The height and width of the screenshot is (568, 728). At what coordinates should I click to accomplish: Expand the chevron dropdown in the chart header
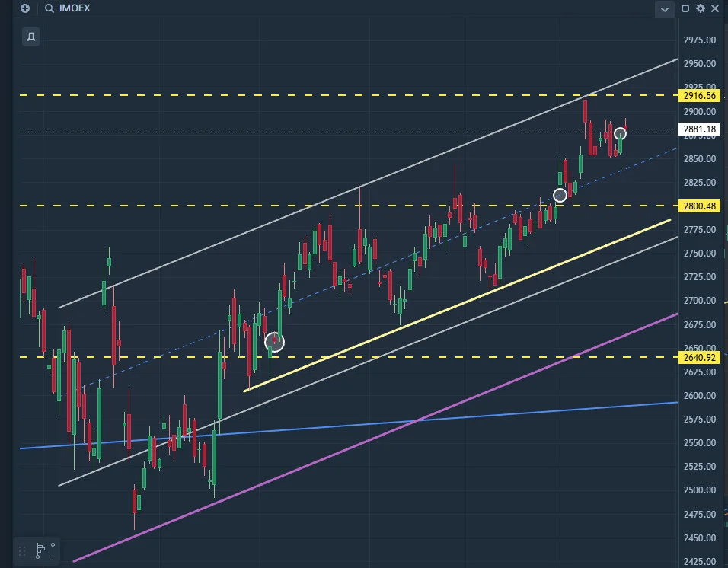pyautogui.click(x=664, y=9)
